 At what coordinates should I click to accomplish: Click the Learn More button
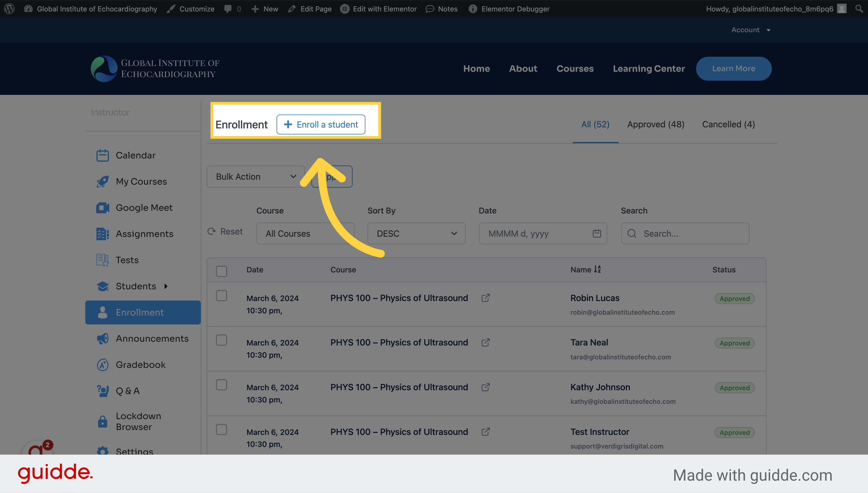(734, 68)
